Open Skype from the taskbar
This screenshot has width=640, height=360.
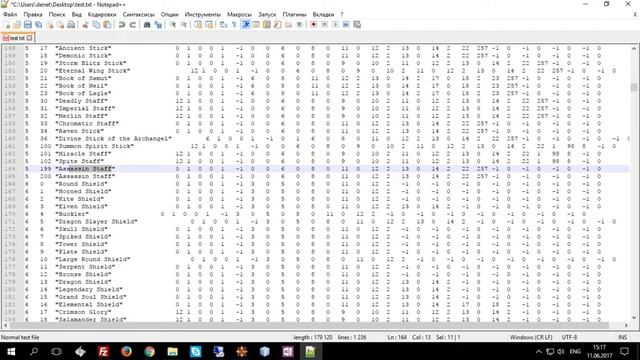click(196, 351)
